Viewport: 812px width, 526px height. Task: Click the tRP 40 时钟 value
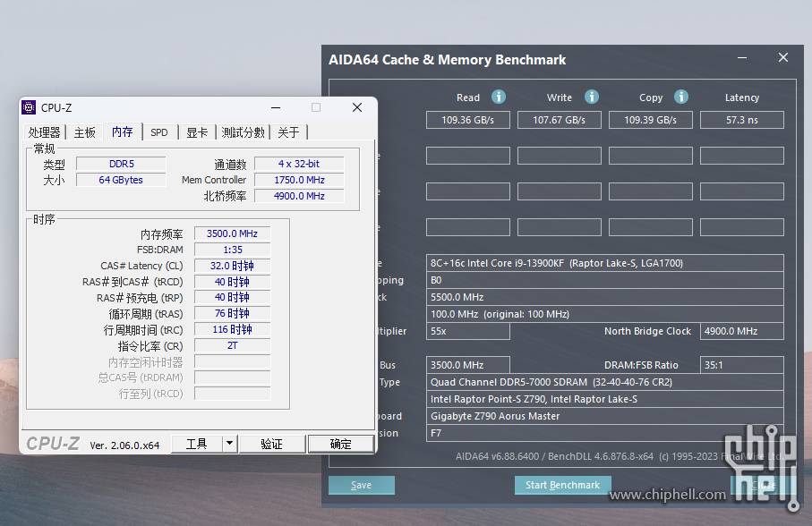233,297
